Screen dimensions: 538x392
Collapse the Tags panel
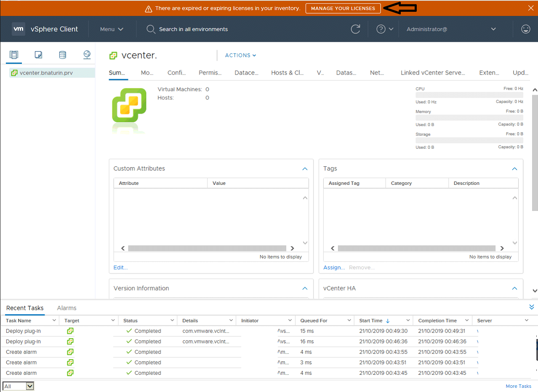click(514, 169)
